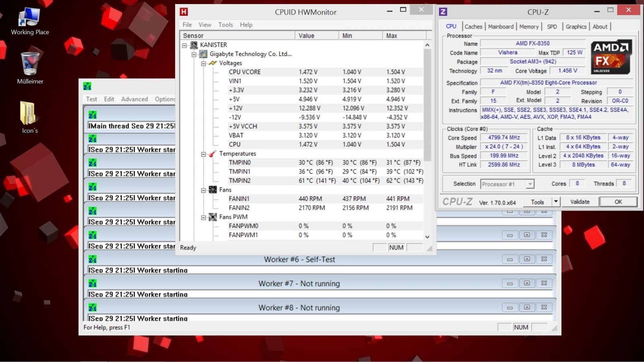Collapse the Fans section
644x362 pixels.
204,190
